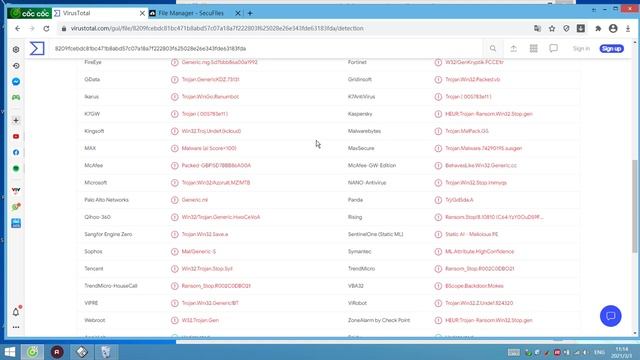Open the Windows Start button
The width and height of the screenshot is (640, 360).
(x=9, y=352)
